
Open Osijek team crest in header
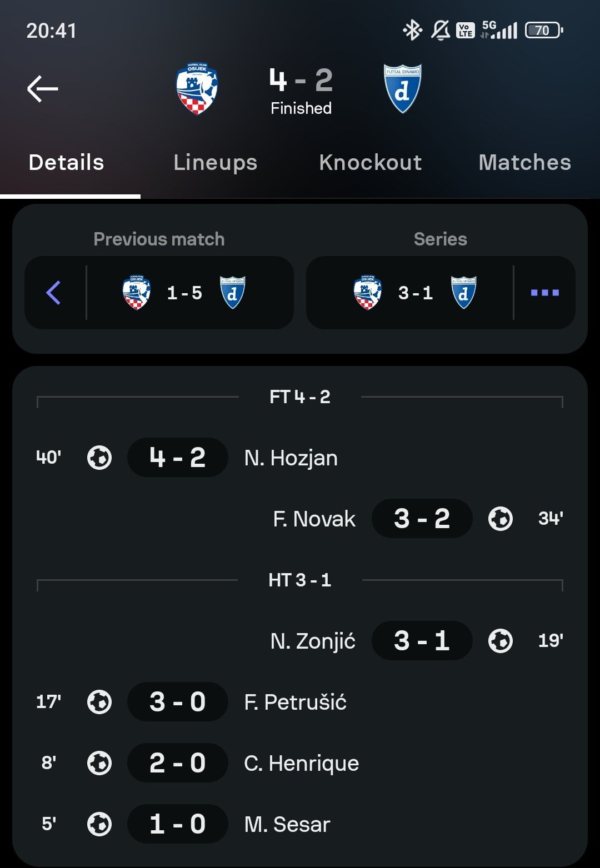[x=197, y=89]
